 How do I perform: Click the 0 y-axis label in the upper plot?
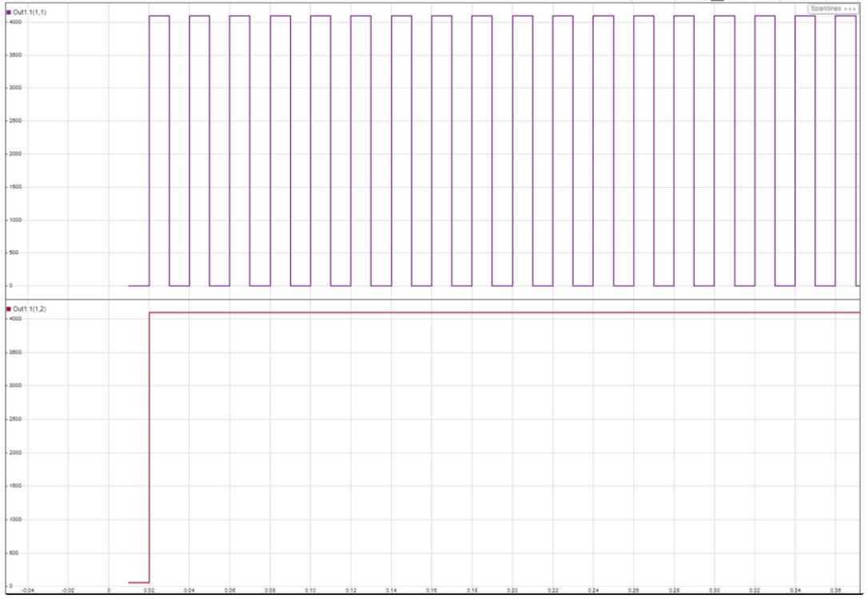coord(11,285)
